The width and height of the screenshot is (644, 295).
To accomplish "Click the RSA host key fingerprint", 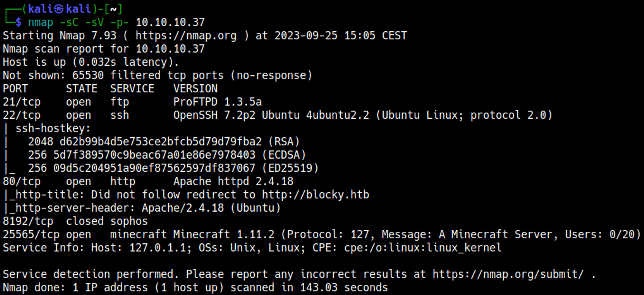I will tap(160, 142).
